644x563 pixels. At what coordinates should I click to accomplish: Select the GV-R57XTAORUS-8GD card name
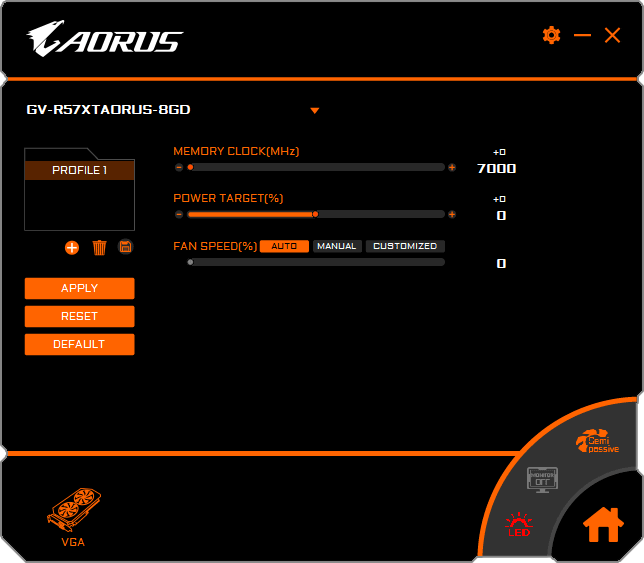point(108,110)
